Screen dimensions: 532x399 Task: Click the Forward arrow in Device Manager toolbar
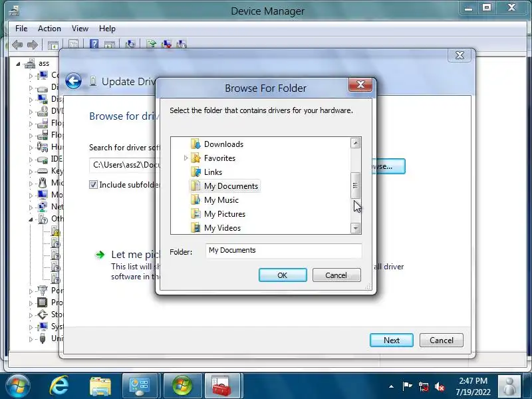[x=33, y=45]
